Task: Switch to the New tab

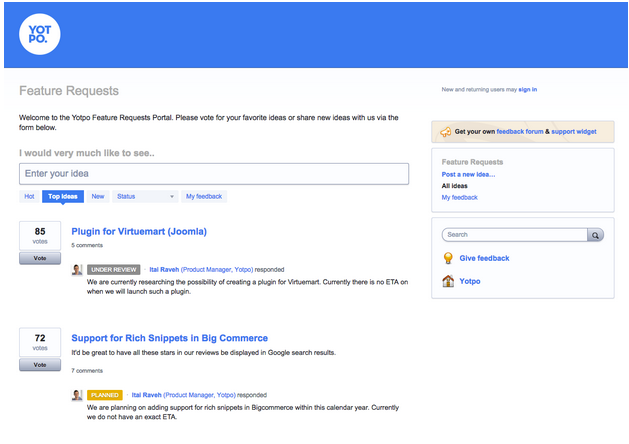Action: coord(98,197)
